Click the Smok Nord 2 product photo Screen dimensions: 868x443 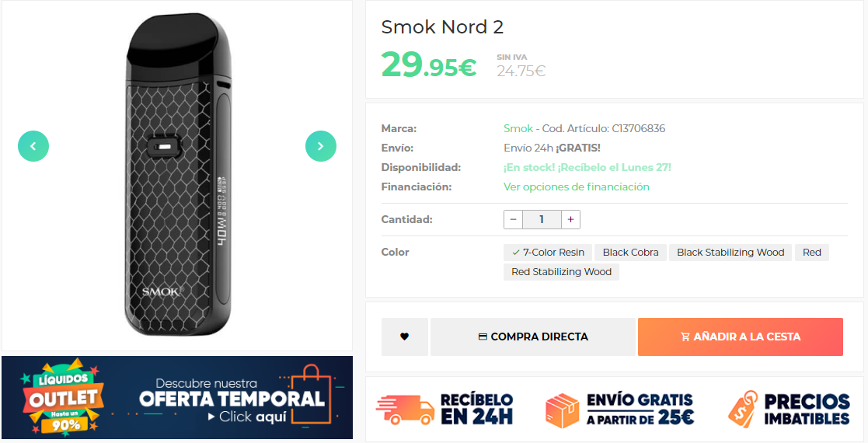pos(177,175)
